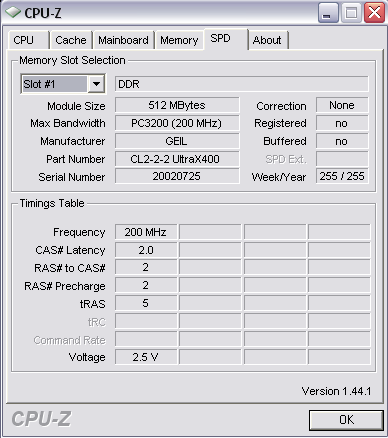The image size is (388, 438).
Task: Click the Part Number label
Action: [x=76, y=159]
